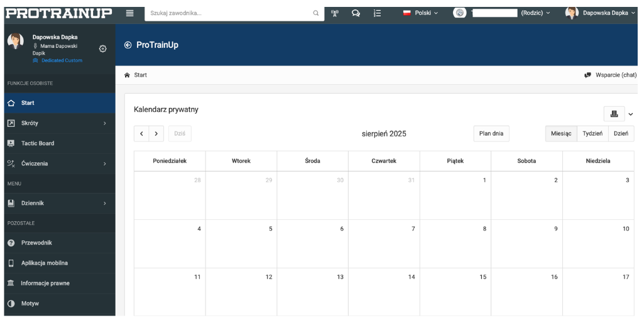Click the home icon in breadcrumb
The width and height of the screenshot is (644, 318).
coord(128,75)
